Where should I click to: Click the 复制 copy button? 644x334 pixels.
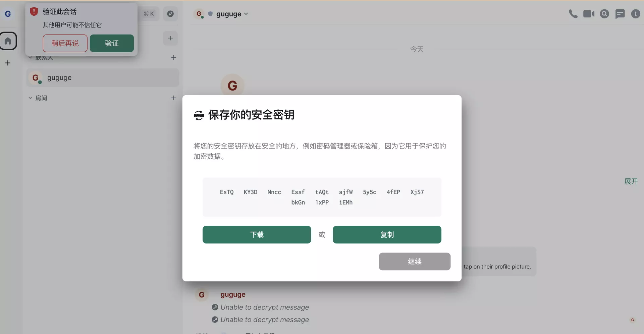[x=387, y=235]
